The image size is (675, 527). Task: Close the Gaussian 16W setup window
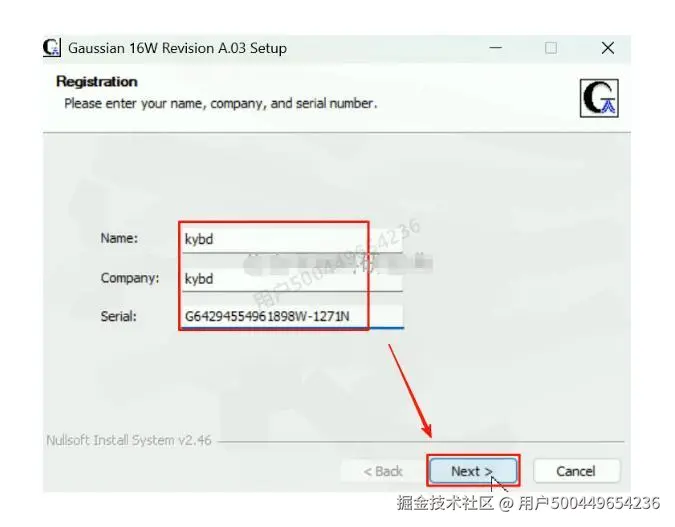608,48
